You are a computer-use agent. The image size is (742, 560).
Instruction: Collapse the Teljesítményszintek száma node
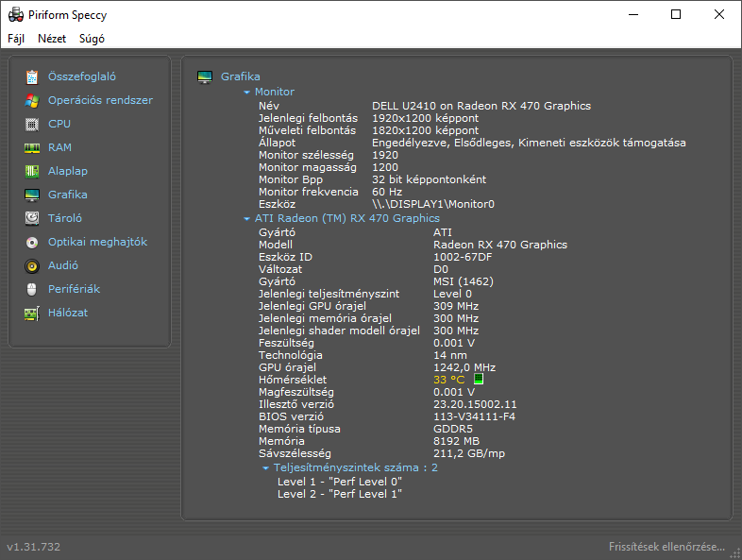pos(265,468)
